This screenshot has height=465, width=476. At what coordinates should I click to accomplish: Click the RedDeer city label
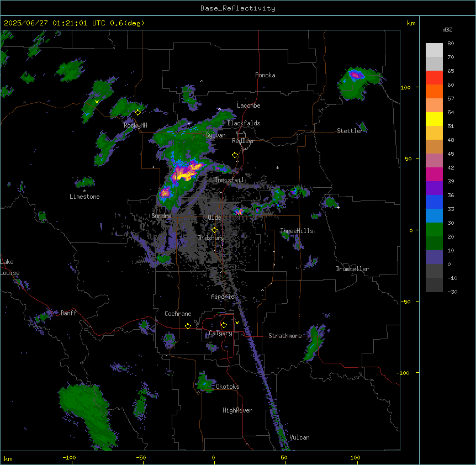[x=243, y=141]
